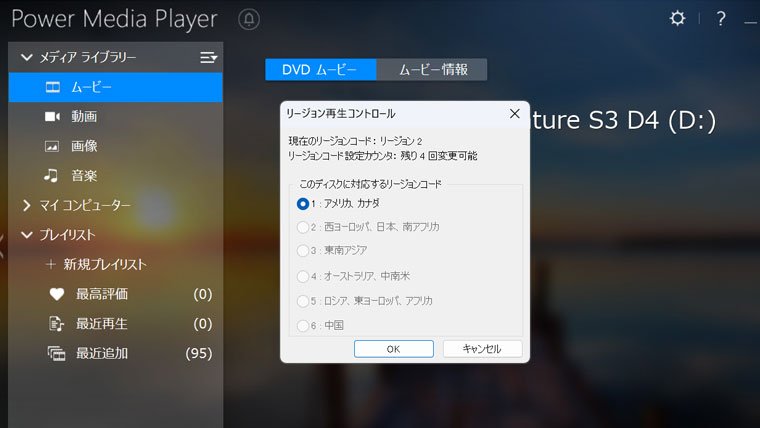760x428 pixels.
Task: Collapse the プレイリスト section chevron
Action: point(27,235)
